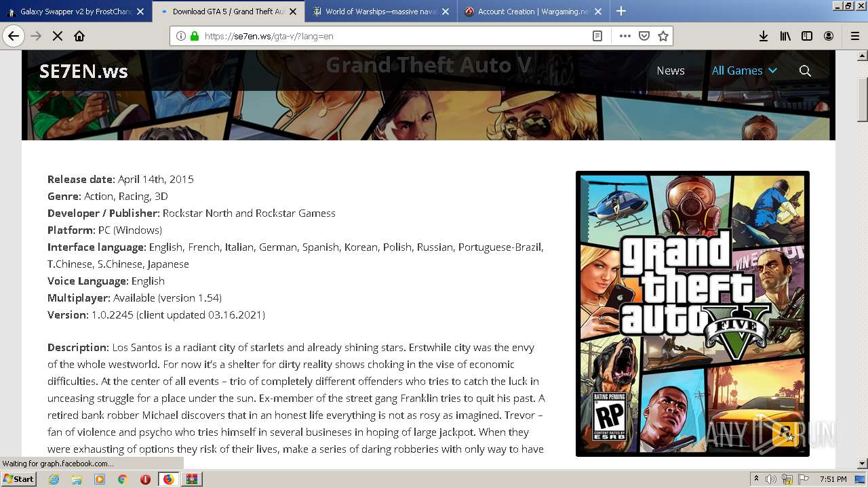Click the Genre: Action, Racing, 3D line
Viewport: 868px width, 488px height.
coord(108,197)
